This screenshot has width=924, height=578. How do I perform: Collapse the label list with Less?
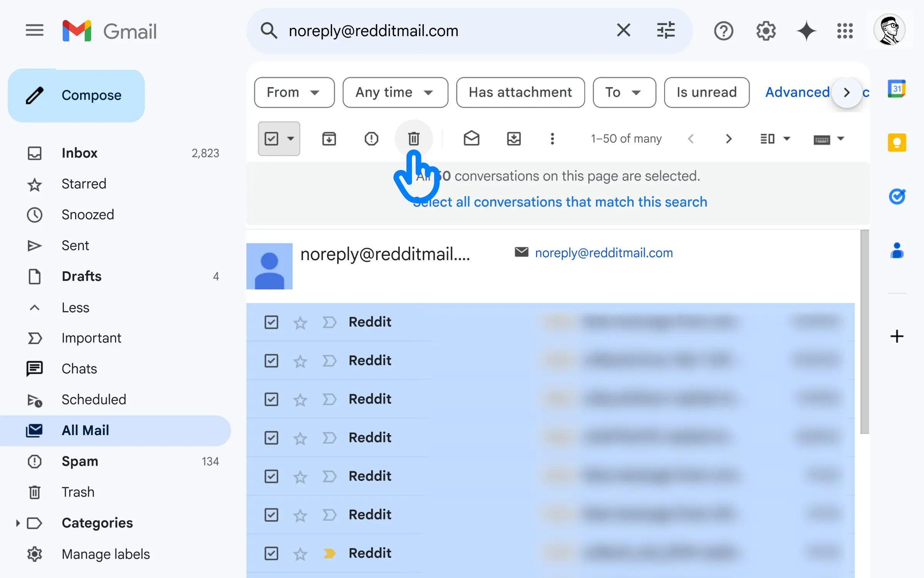pos(75,307)
